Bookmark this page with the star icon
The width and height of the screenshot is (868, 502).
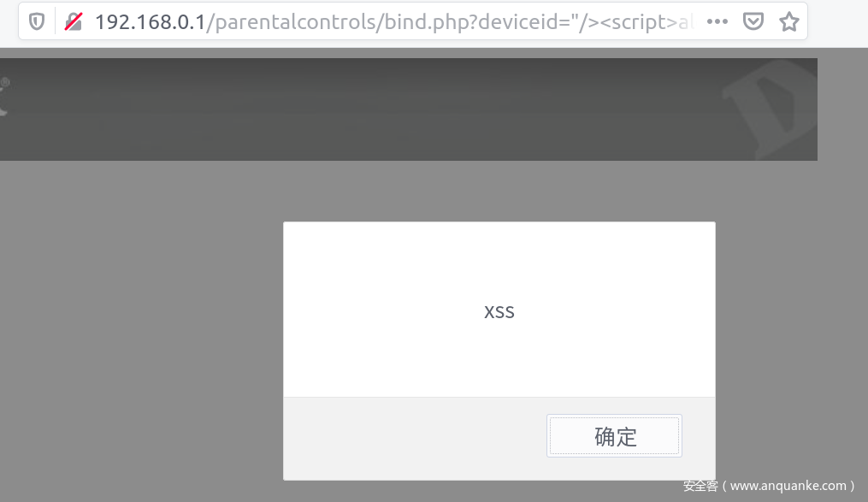788,21
